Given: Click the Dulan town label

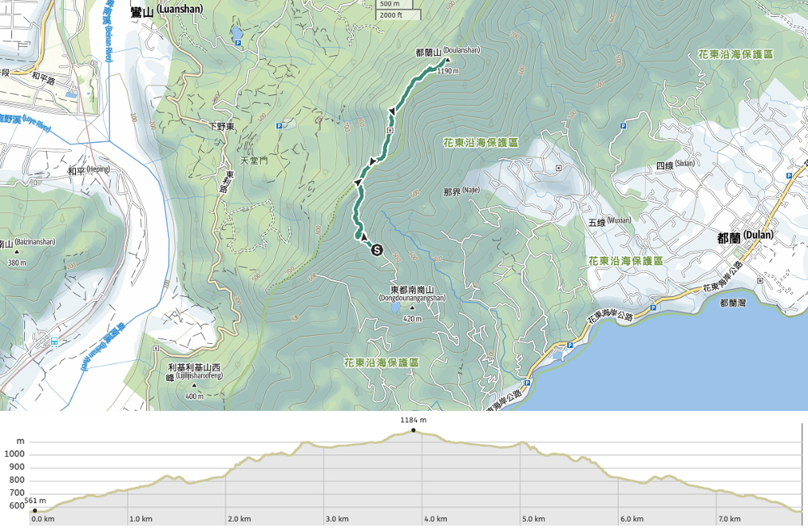Looking at the screenshot, I should click(745, 236).
